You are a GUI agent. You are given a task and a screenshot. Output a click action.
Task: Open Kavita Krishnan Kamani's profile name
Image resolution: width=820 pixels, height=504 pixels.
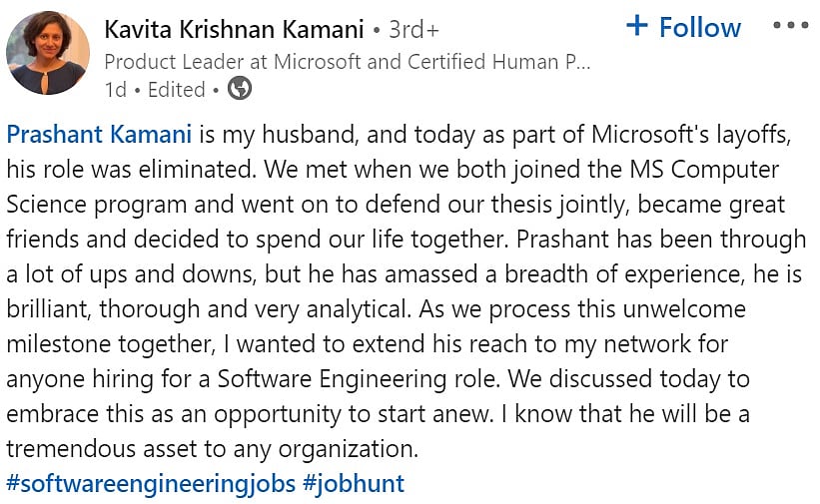point(233,30)
